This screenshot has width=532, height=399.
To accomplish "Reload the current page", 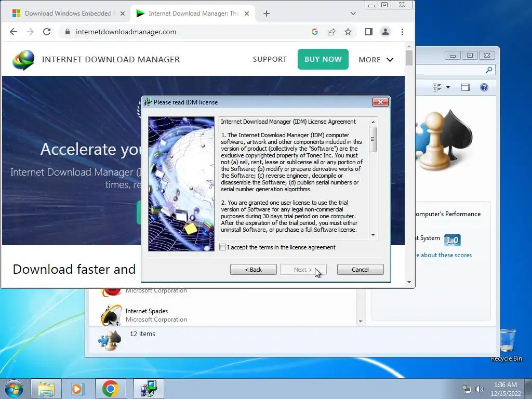I will tap(47, 32).
